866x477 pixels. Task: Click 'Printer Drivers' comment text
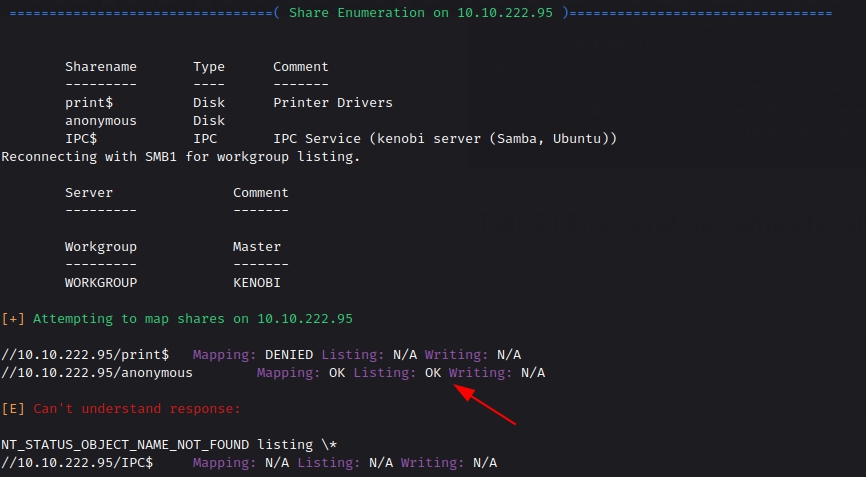(332, 103)
